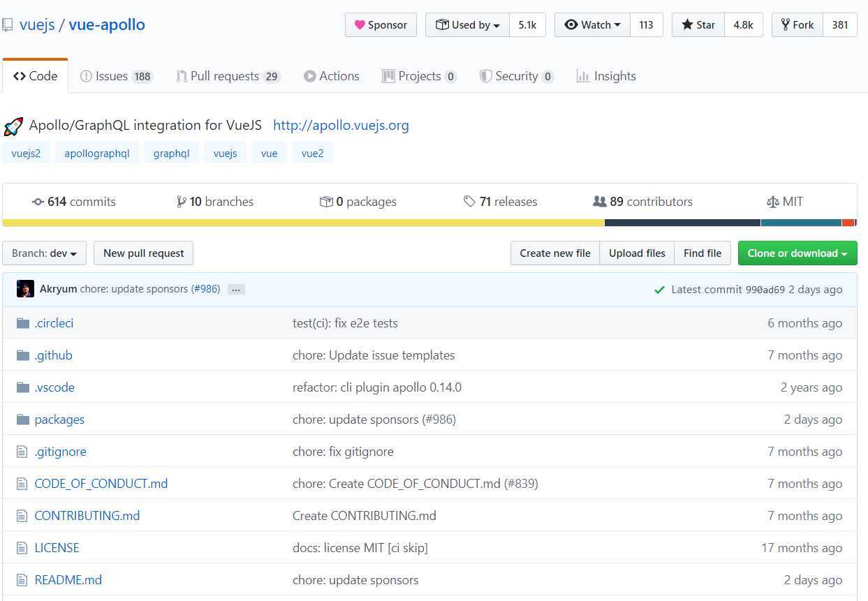Click the CONTRIBUTING.md file icon
Screen dimensions: 868x601
pos(22,516)
